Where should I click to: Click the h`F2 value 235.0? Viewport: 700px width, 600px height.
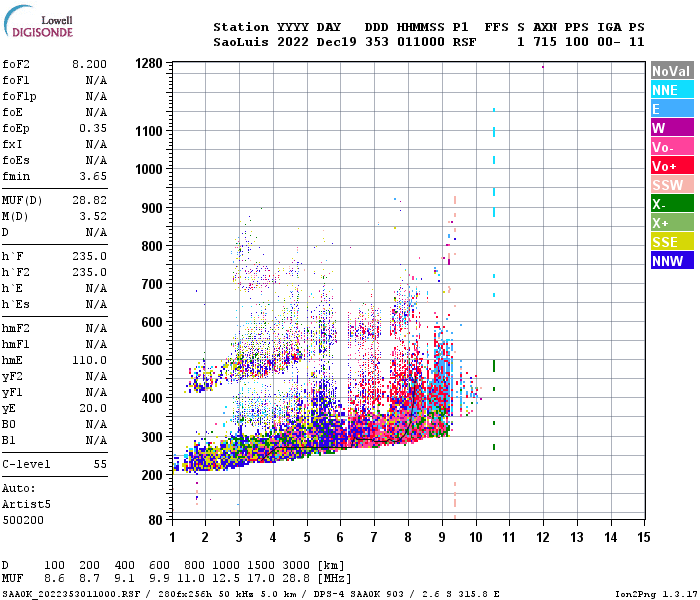pyautogui.click(x=89, y=272)
